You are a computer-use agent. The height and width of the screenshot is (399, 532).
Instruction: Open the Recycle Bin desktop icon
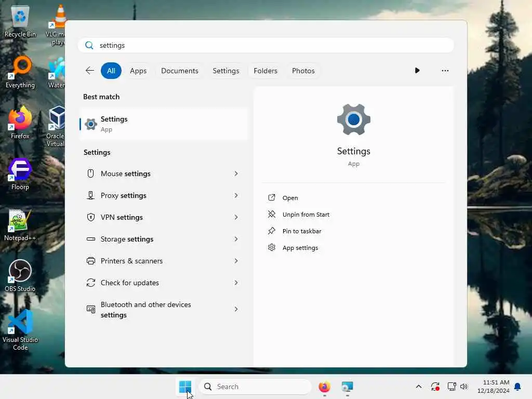[20, 20]
